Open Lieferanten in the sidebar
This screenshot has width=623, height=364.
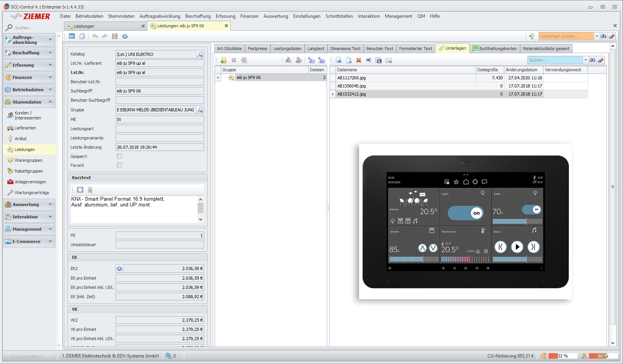(25, 128)
